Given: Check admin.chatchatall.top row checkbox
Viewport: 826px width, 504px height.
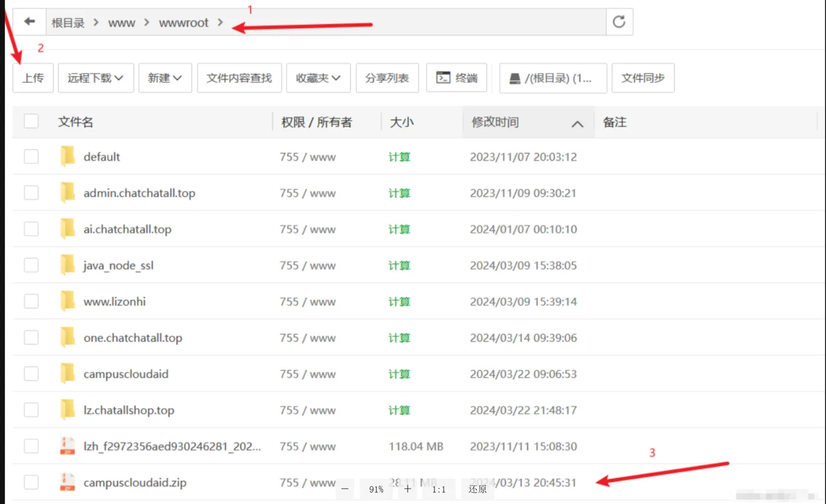Looking at the screenshot, I should (31, 193).
